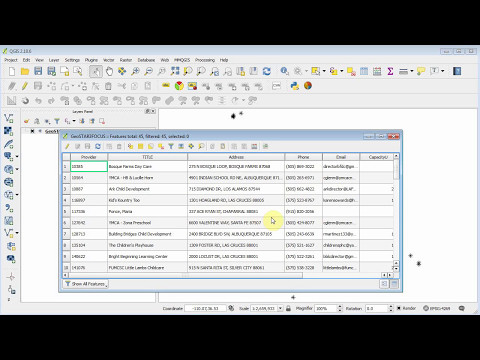The image size is (480, 360).
Task: Select cell 'Ark Child Development'
Action: [x=148, y=189]
